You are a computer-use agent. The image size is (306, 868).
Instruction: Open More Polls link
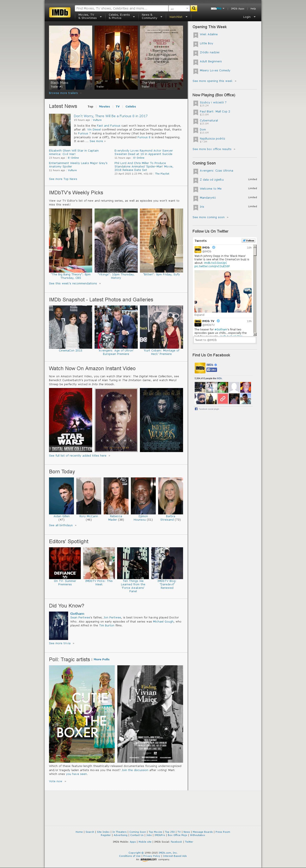click(x=101, y=659)
